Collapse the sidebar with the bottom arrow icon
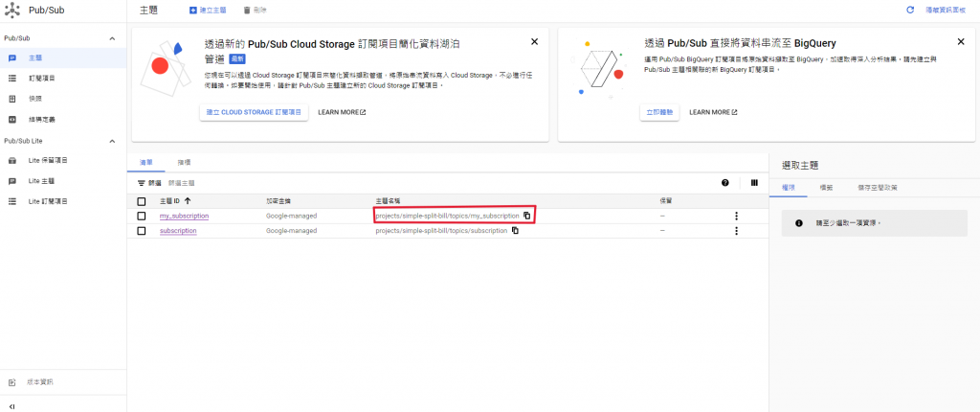Screen dimensions: 980x412 [x=11, y=405]
